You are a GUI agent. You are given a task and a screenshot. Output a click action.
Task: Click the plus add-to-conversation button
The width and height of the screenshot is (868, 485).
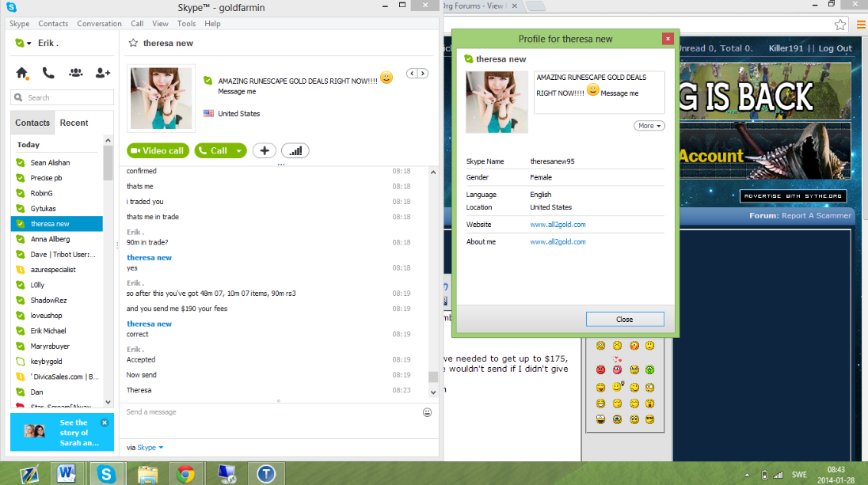(x=264, y=150)
